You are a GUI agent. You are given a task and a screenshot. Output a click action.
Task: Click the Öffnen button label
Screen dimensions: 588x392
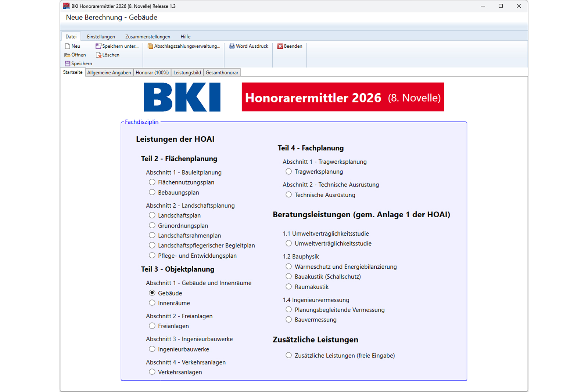pyautogui.click(x=79, y=55)
